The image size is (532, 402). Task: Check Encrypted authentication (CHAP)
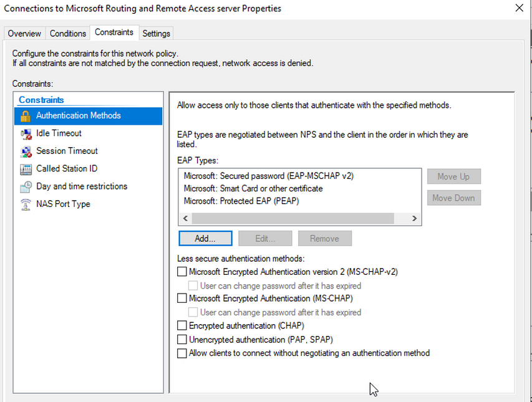click(182, 325)
